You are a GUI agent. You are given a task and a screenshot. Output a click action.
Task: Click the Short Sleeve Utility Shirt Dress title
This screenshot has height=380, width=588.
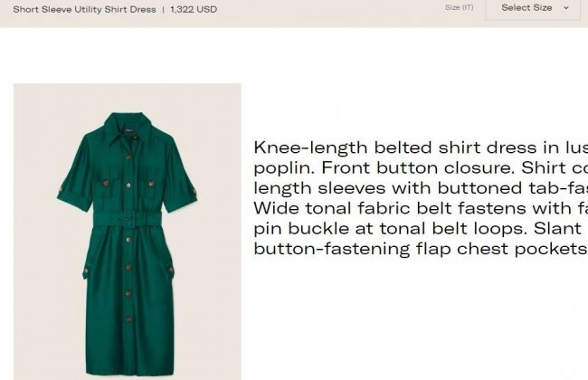coord(84,10)
